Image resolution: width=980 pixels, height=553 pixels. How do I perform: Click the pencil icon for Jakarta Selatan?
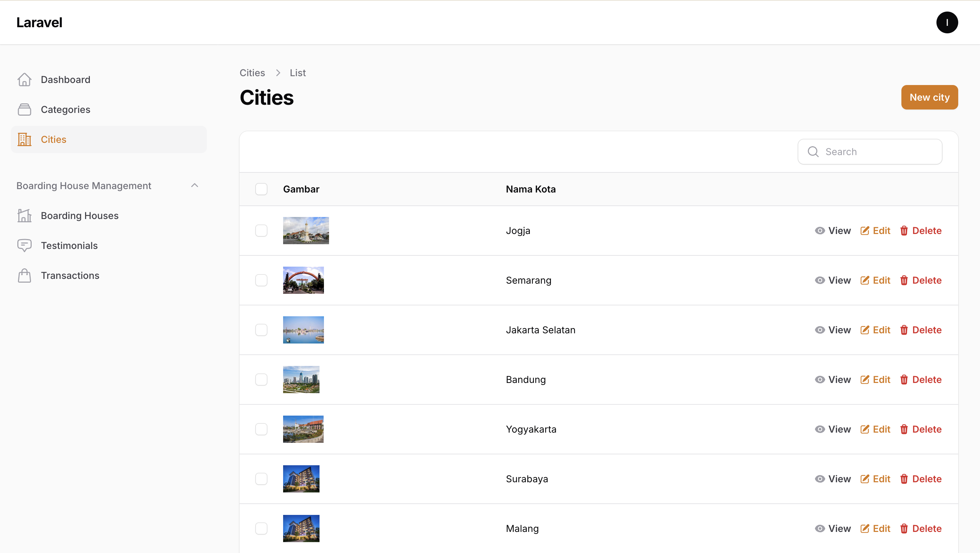[865, 330]
